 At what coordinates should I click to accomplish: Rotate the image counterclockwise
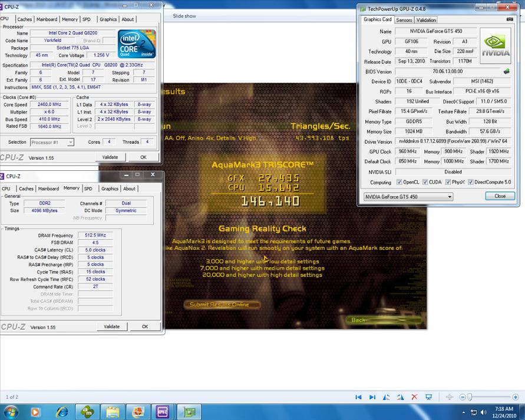coord(386,397)
